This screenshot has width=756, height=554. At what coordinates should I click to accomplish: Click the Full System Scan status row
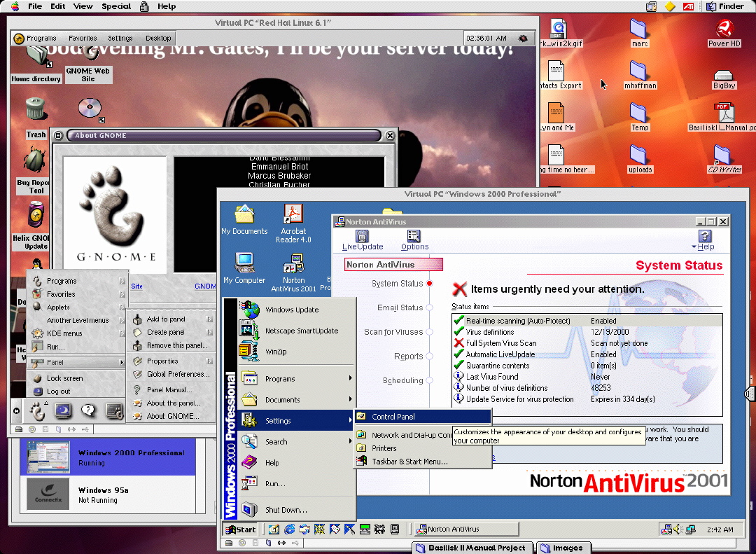(x=587, y=343)
